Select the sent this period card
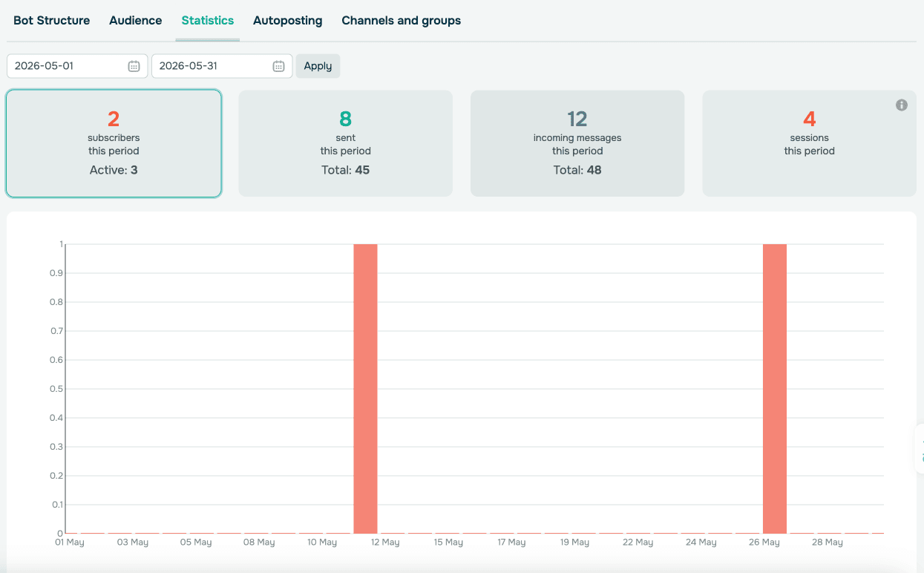The width and height of the screenshot is (924, 573). click(x=346, y=143)
